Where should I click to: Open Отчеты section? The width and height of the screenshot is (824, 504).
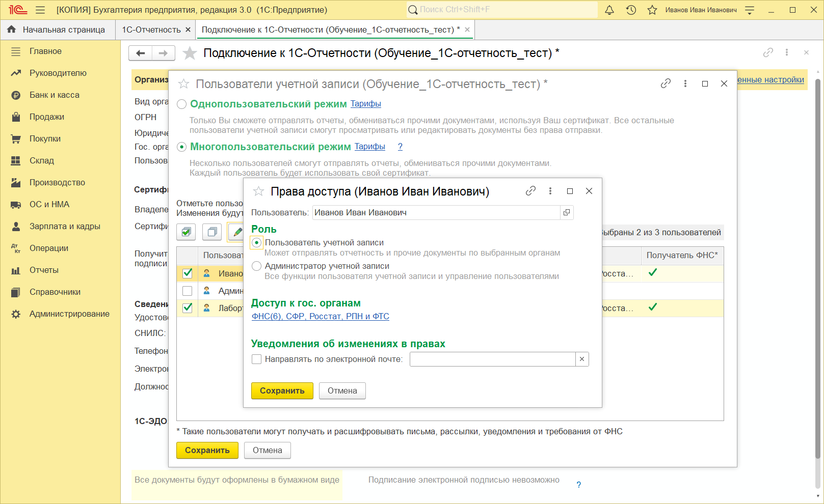[x=44, y=270]
